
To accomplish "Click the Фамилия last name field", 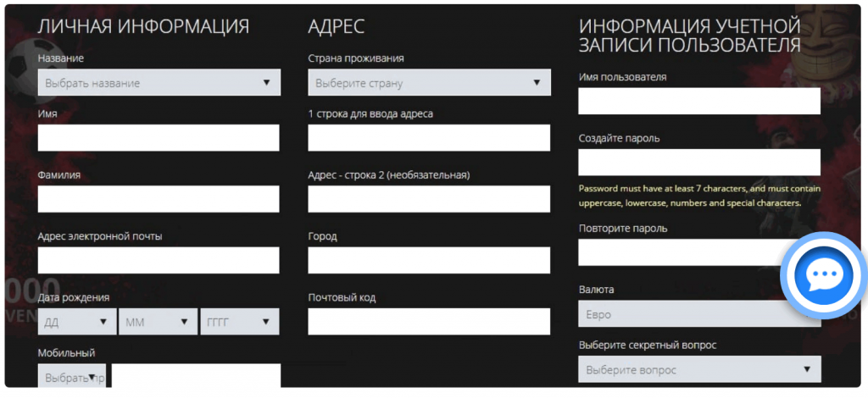I will tap(159, 199).
